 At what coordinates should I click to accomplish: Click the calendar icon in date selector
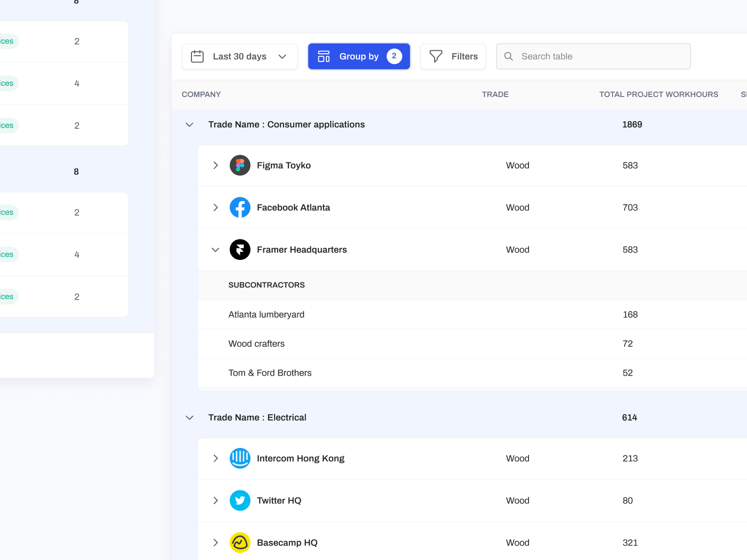tap(197, 56)
